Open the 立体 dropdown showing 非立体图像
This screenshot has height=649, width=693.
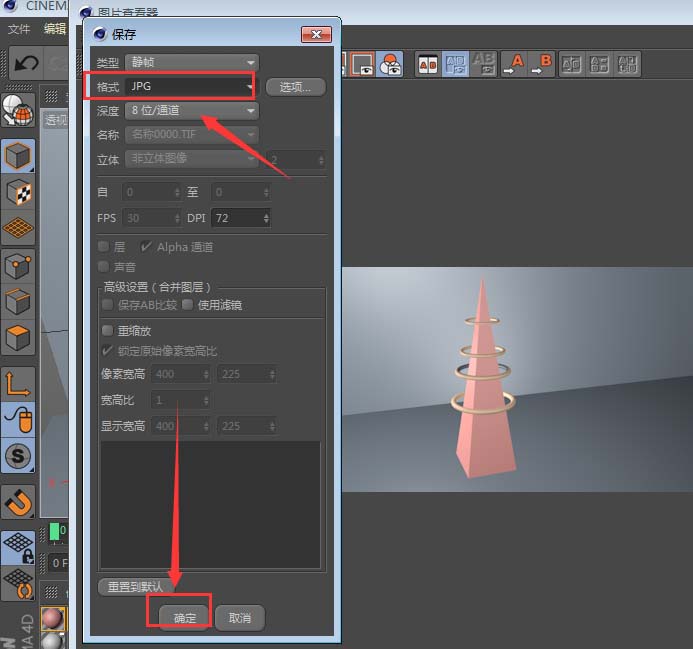[x=192, y=159]
